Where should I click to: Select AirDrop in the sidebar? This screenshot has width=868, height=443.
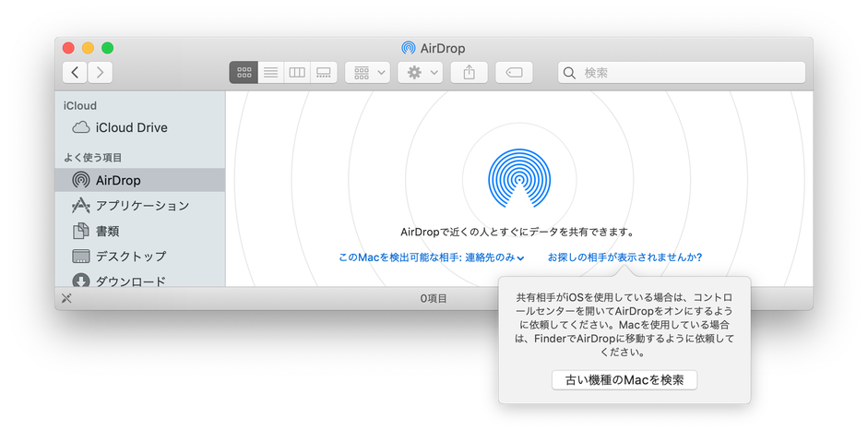click(x=139, y=180)
